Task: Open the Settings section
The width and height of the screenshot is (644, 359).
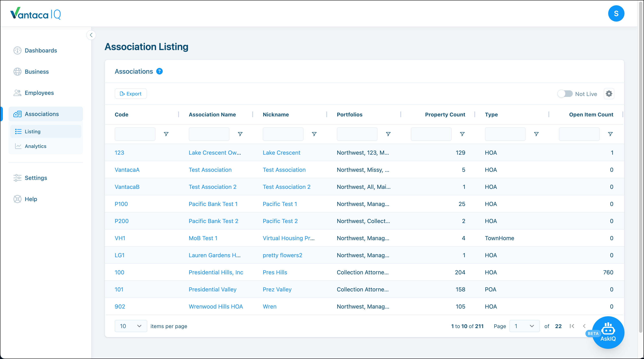Action: tap(36, 178)
